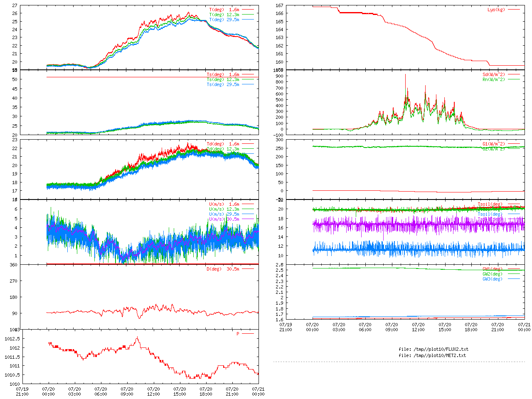Click the red P pressure legend line
The width and height of the screenshot is (532, 399).
click(248, 334)
